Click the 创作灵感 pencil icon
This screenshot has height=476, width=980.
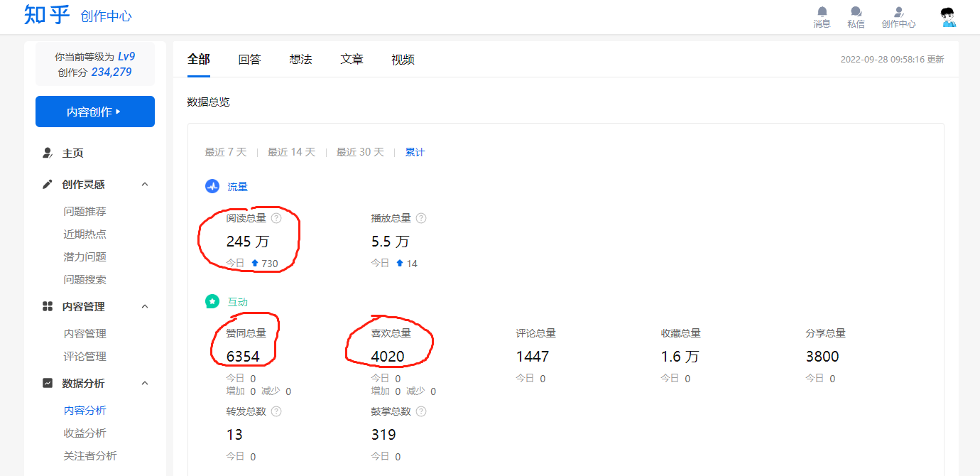[x=48, y=184]
